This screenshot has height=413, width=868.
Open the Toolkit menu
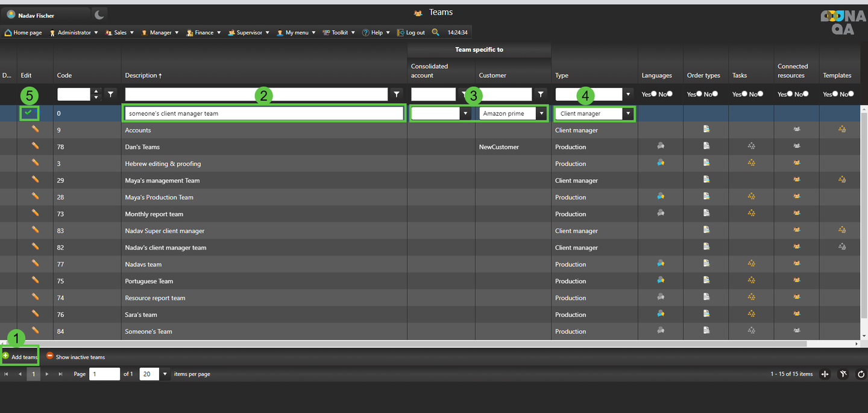pyautogui.click(x=339, y=33)
